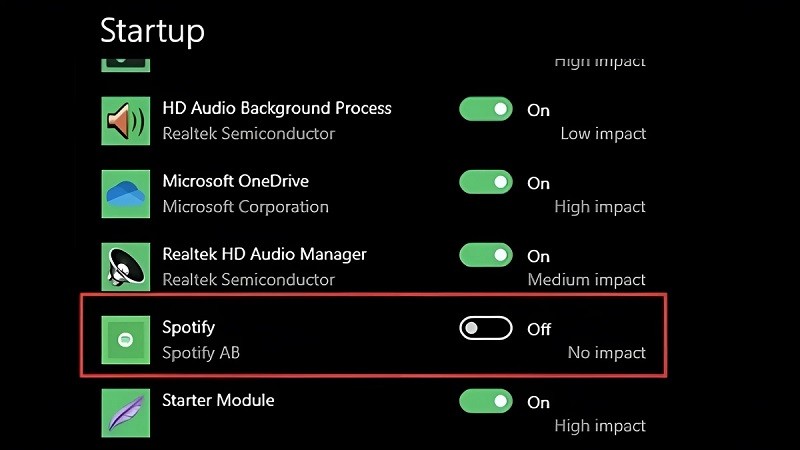Select the HD Audio Background Process name

coord(276,108)
